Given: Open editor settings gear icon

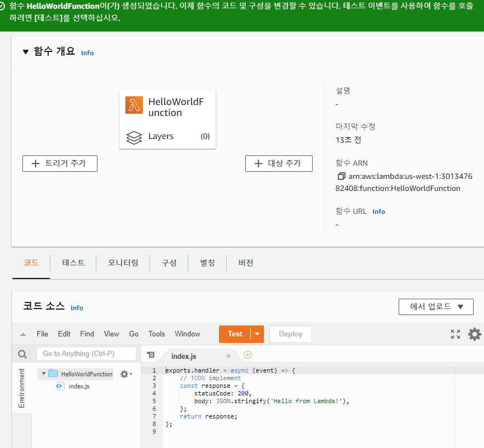Looking at the screenshot, I should (x=475, y=334).
